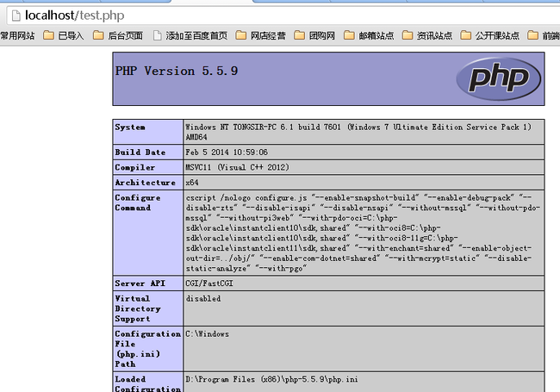The image size is (560, 392).
Task: Open the 已导入 bookmark folder
Action: [64, 35]
